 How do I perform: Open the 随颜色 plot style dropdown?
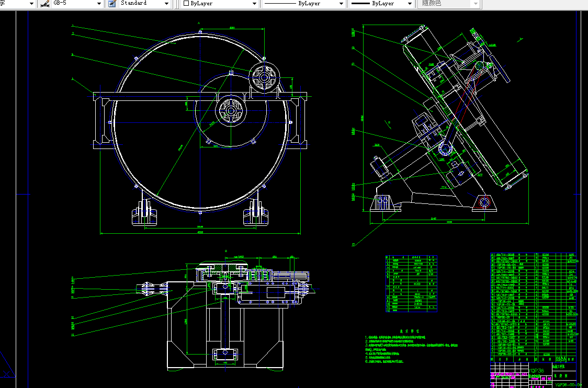pos(476,3)
